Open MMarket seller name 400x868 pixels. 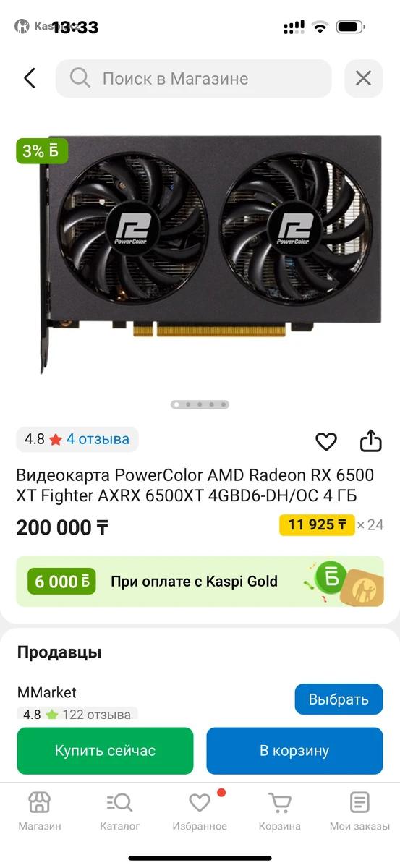pos(47,692)
